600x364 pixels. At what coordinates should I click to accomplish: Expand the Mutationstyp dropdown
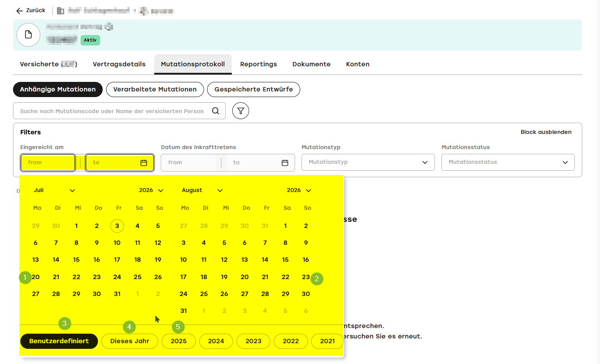(x=368, y=162)
